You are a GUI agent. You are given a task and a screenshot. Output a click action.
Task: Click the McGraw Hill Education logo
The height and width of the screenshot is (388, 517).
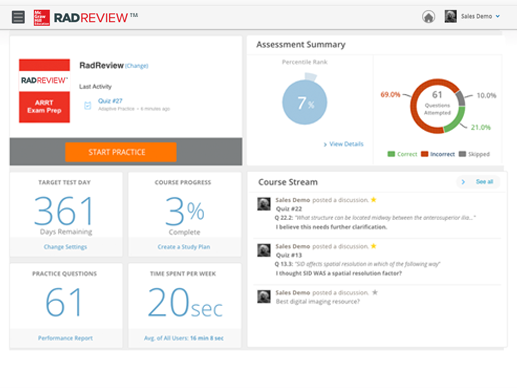pos(42,18)
